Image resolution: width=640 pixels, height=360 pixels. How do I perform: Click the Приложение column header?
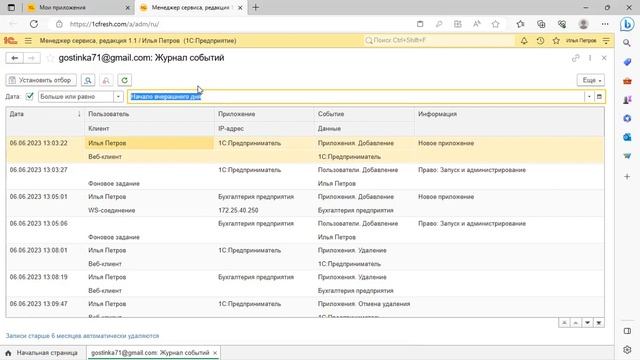(264, 114)
